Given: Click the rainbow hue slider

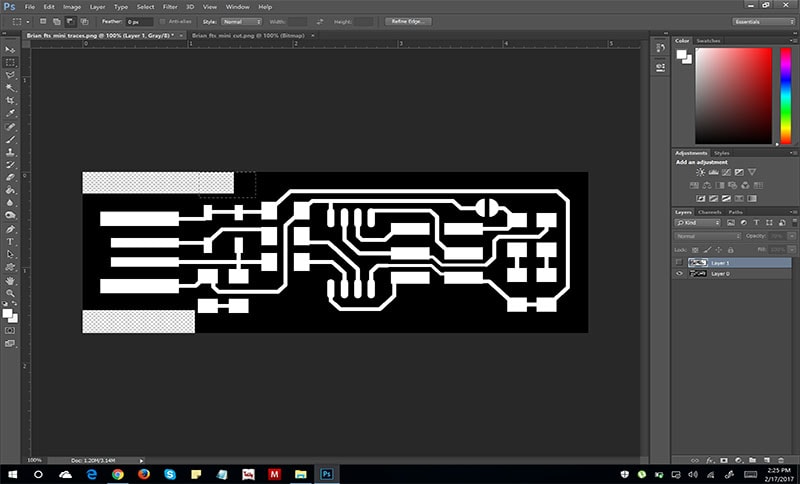Looking at the screenshot, I should tap(786, 96).
